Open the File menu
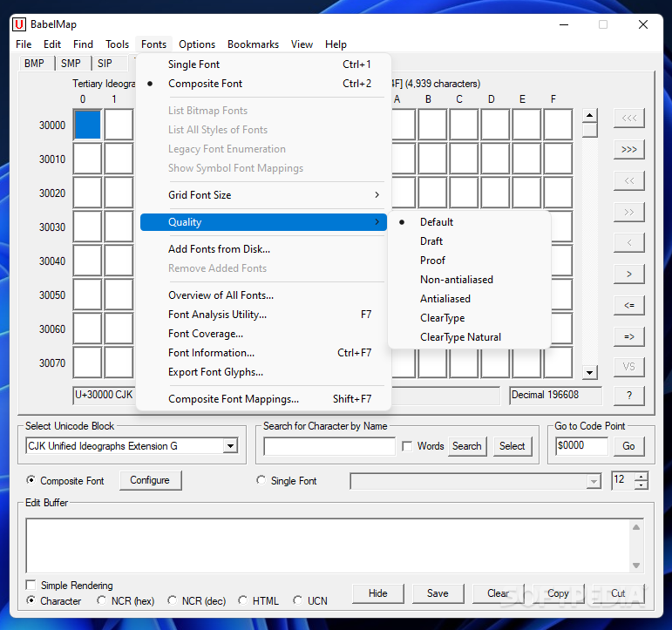672x630 pixels. 24,44
